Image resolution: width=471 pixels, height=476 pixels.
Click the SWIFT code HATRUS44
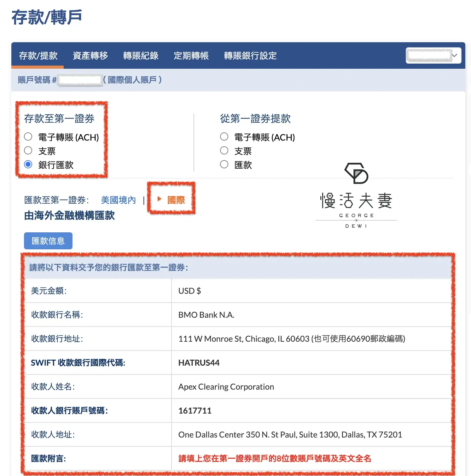point(199,363)
